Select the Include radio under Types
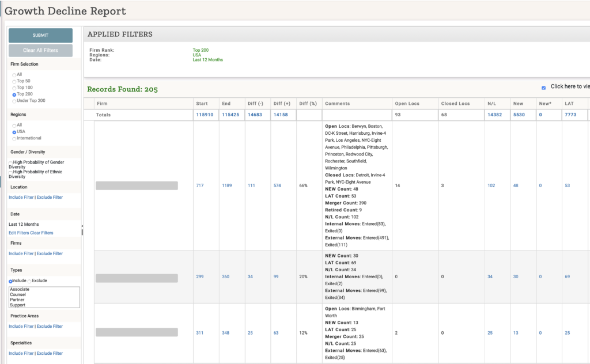 [10, 281]
